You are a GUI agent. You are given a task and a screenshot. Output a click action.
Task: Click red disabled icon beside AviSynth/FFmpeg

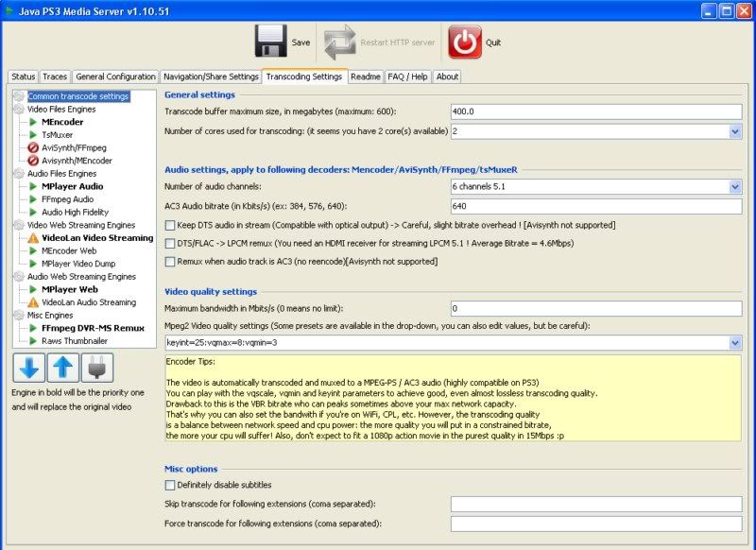tap(33, 147)
